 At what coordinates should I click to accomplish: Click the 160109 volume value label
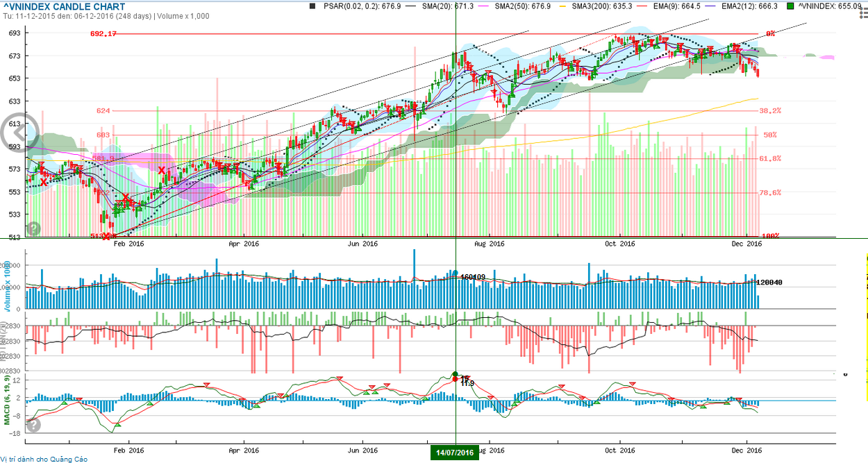point(472,277)
